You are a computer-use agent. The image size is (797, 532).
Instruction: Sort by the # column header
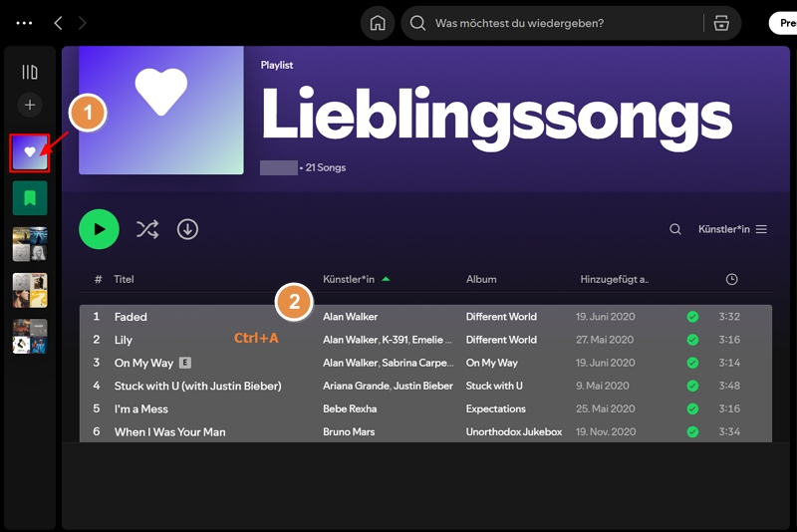coord(98,279)
